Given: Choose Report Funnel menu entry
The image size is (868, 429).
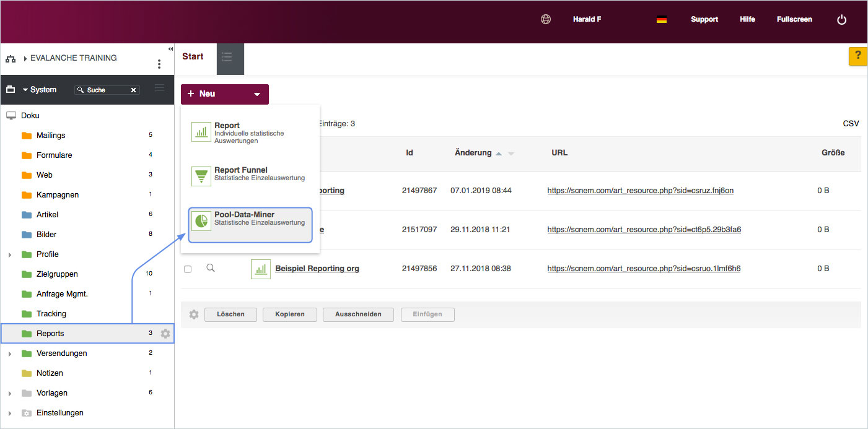Looking at the screenshot, I should click(x=250, y=175).
